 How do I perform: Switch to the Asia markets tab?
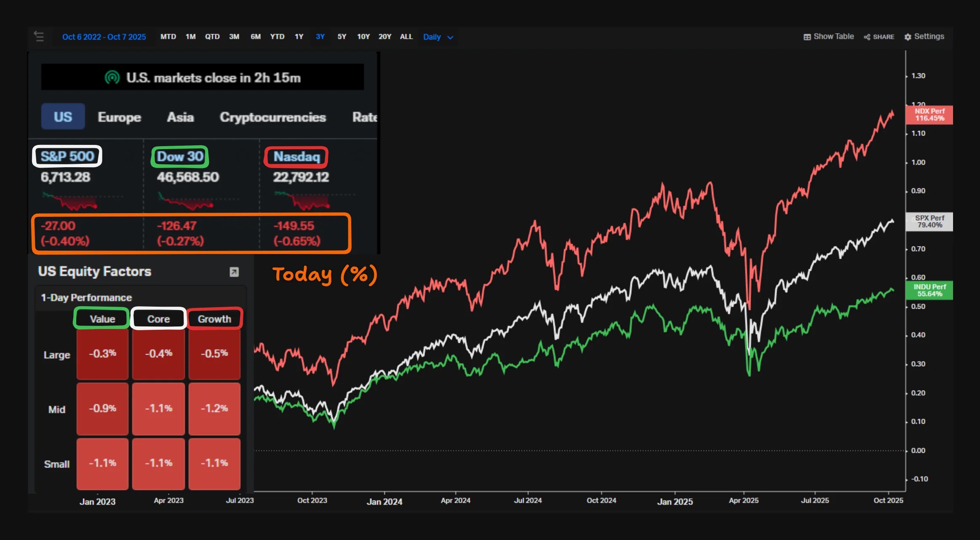[180, 117]
